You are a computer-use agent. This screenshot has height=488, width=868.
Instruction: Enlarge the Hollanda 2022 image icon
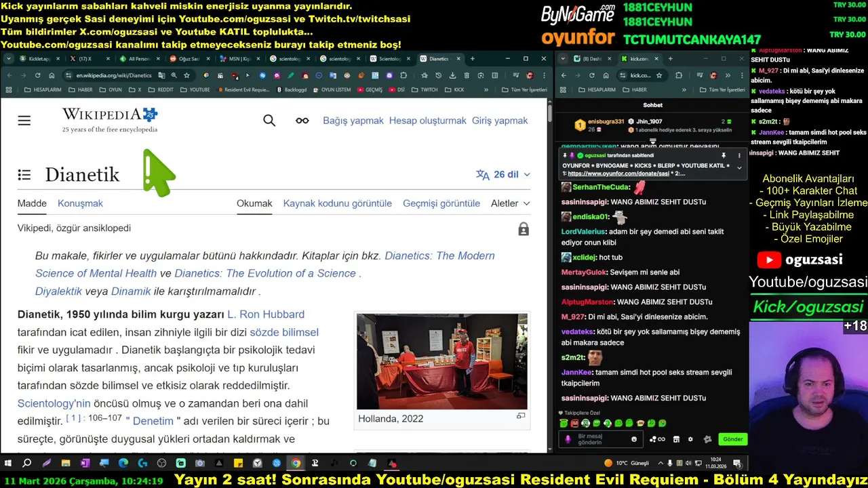click(521, 416)
